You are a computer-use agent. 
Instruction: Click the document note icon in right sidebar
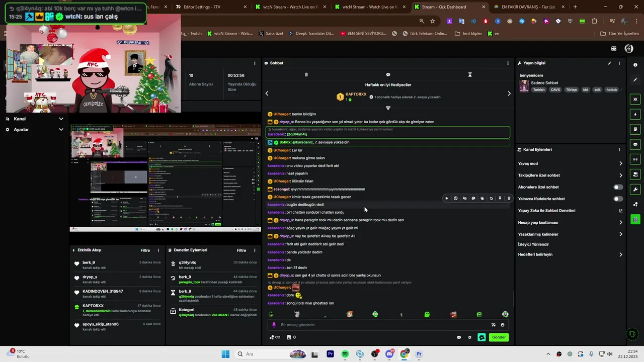tap(635, 129)
